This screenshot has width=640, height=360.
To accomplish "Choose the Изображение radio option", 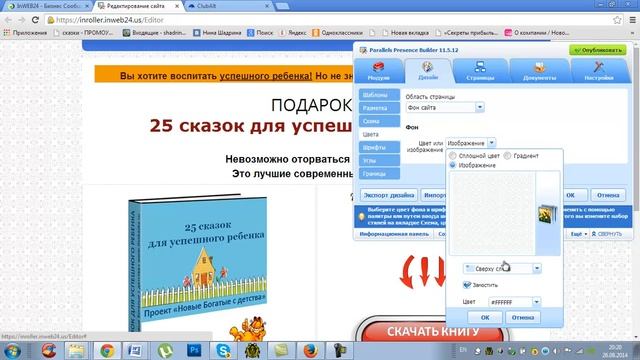I will point(453,165).
